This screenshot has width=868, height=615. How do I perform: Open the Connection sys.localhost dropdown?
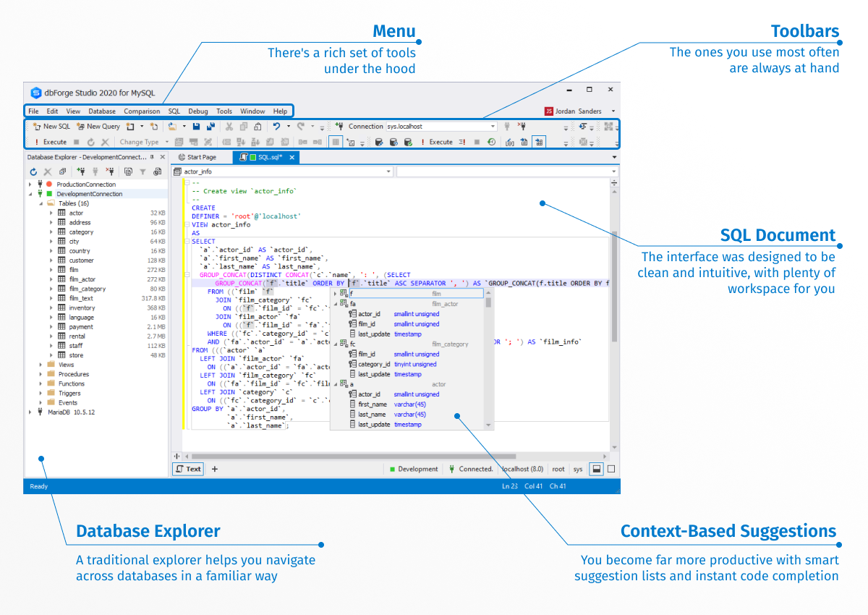pos(493,127)
